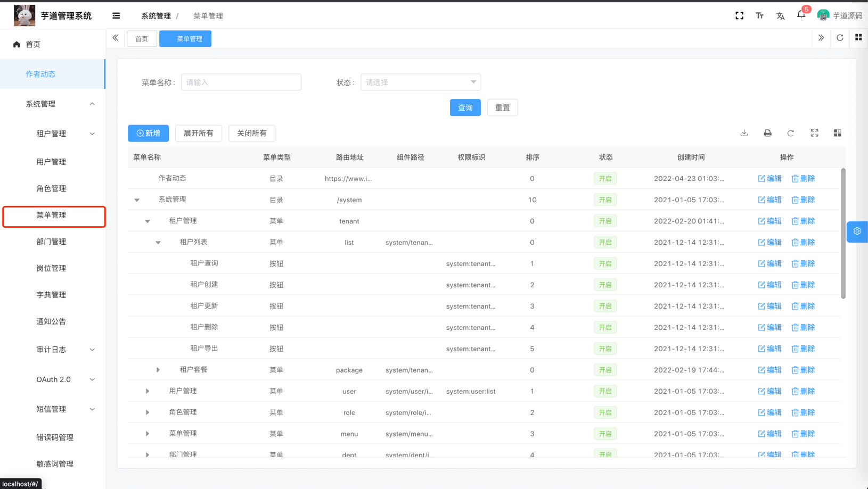
Task: Expand the 用户管理 tree row
Action: pos(147,391)
